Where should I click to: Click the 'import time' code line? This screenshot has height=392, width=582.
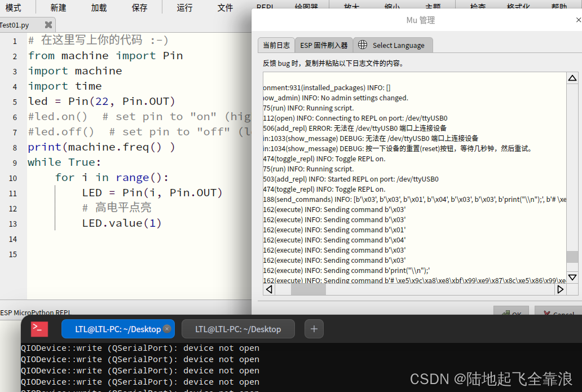click(x=65, y=86)
